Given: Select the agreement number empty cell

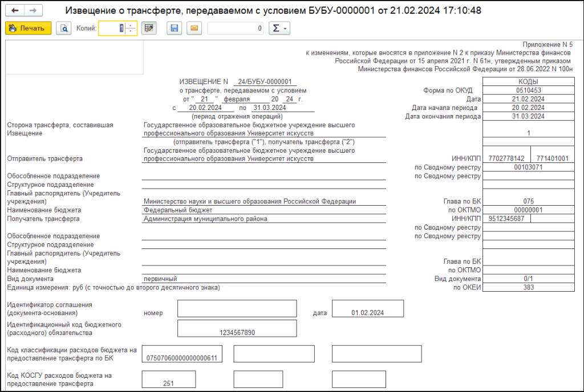Looking at the screenshot, I should point(237,308).
